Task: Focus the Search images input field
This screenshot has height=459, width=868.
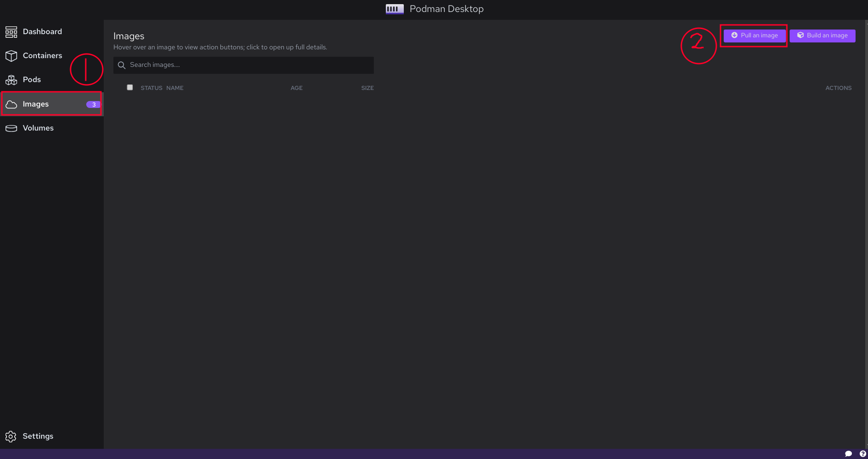Action: click(x=243, y=65)
